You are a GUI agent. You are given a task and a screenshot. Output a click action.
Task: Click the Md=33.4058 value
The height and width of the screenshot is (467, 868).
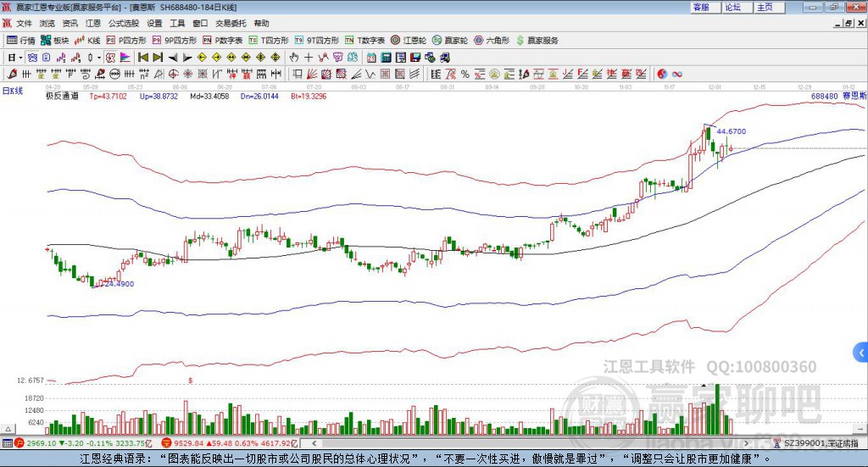(209, 96)
